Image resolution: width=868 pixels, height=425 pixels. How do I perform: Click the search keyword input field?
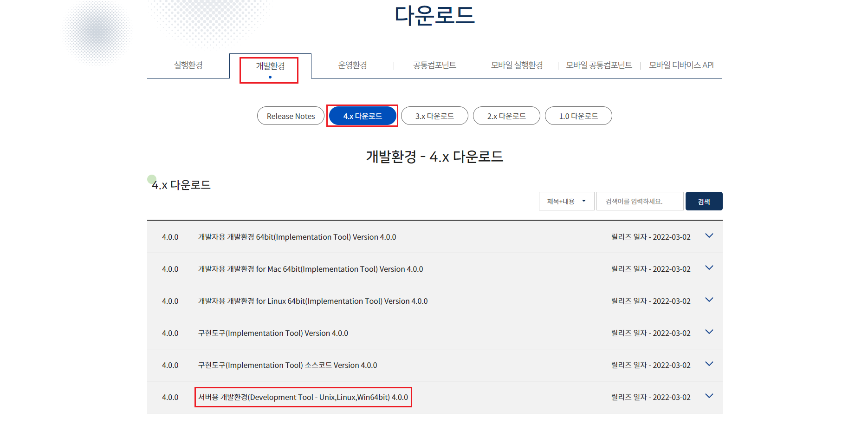coord(640,201)
